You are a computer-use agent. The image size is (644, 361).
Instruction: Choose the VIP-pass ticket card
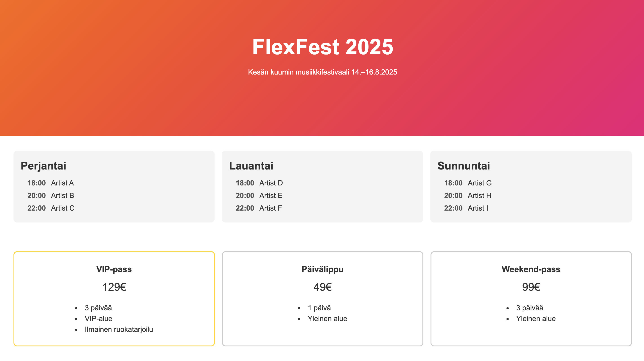click(x=114, y=299)
